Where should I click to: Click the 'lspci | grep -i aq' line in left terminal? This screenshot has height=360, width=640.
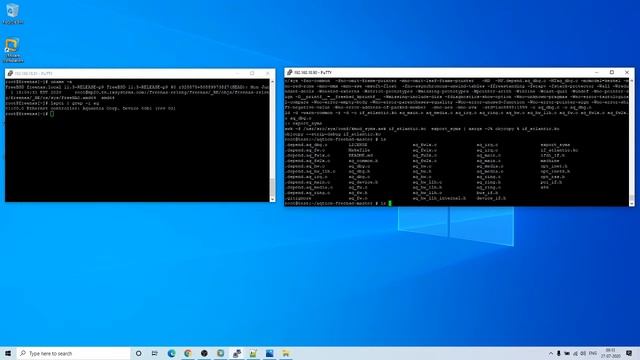52,103
